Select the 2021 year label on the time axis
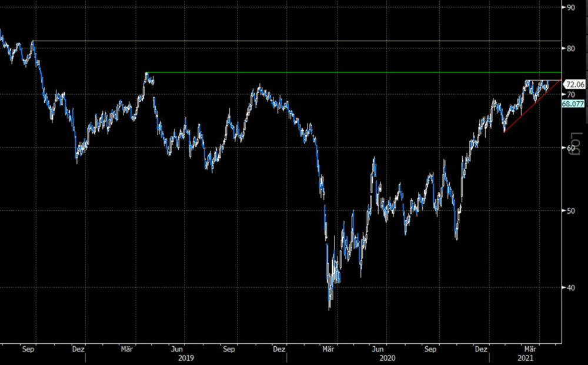This screenshot has height=365, width=588. pyautogui.click(x=525, y=358)
